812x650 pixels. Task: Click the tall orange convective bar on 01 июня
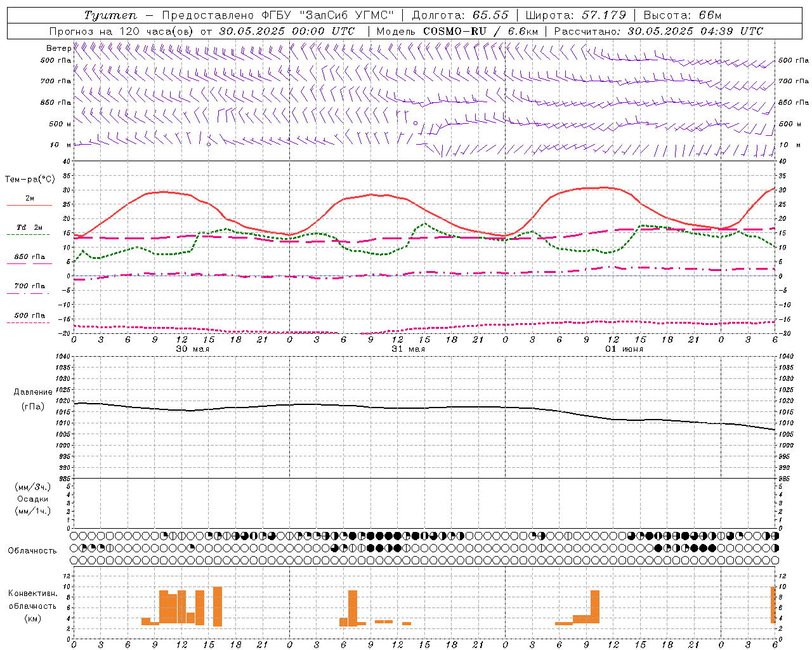[x=595, y=607]
